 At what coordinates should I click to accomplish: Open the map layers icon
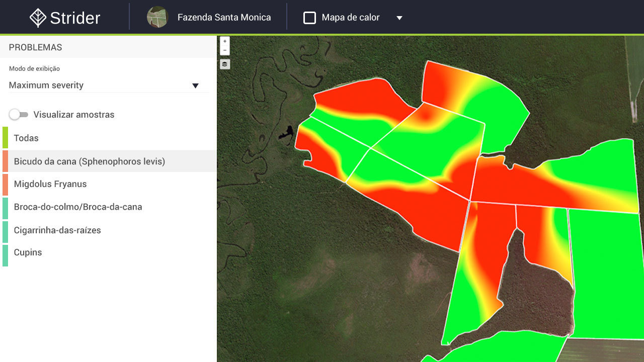click(x=225, y=64)
